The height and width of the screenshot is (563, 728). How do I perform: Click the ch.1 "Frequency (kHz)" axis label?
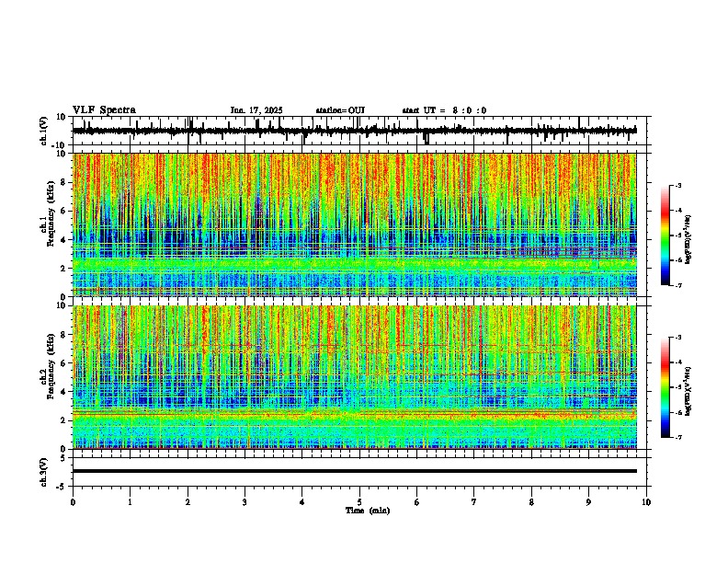[x=51, y=214]
